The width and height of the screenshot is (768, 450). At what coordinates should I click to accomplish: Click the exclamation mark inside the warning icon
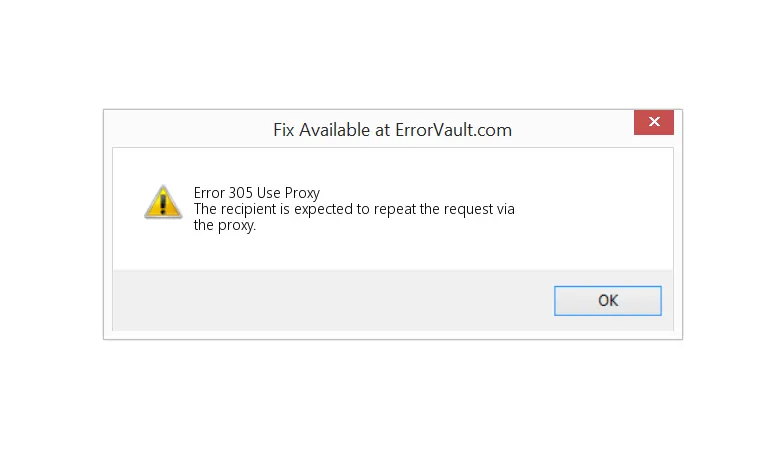tap(163, 203)
